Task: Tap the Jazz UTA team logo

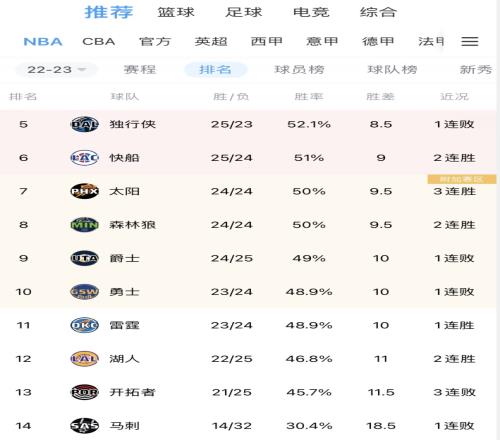Action: (x=85, y=258)
